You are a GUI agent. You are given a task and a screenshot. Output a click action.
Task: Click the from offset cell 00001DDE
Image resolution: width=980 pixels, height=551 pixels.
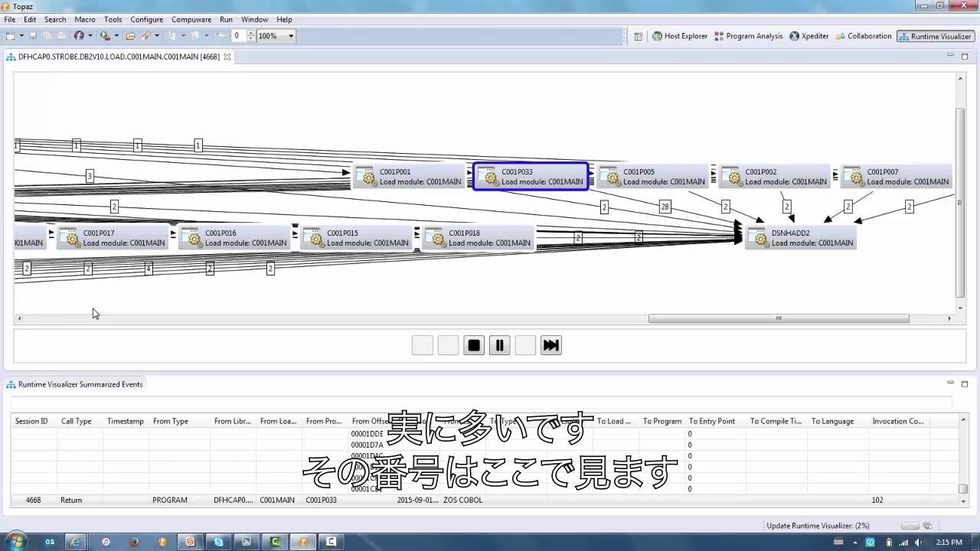[x=367, y=434]
